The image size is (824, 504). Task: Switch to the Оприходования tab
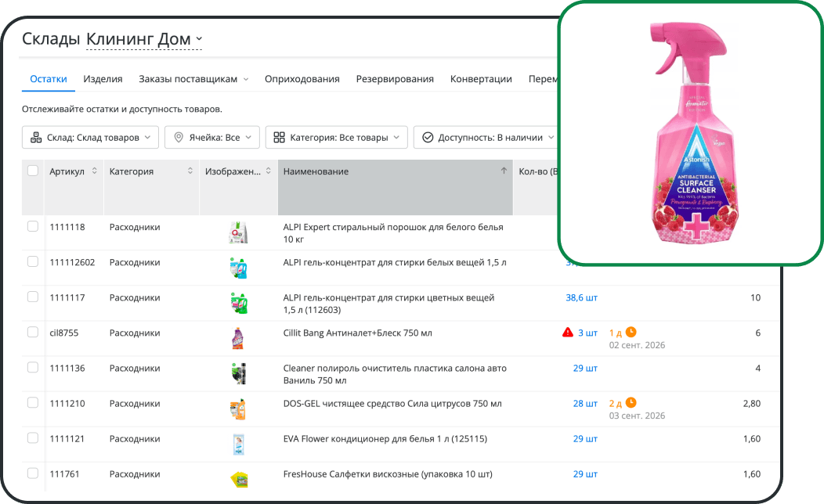(x=302, y=79)
